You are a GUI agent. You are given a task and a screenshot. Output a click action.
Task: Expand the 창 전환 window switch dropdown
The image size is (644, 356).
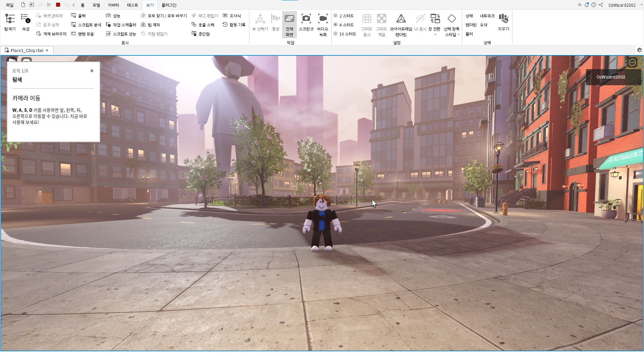pyautogui.click(x=435, y=34)
